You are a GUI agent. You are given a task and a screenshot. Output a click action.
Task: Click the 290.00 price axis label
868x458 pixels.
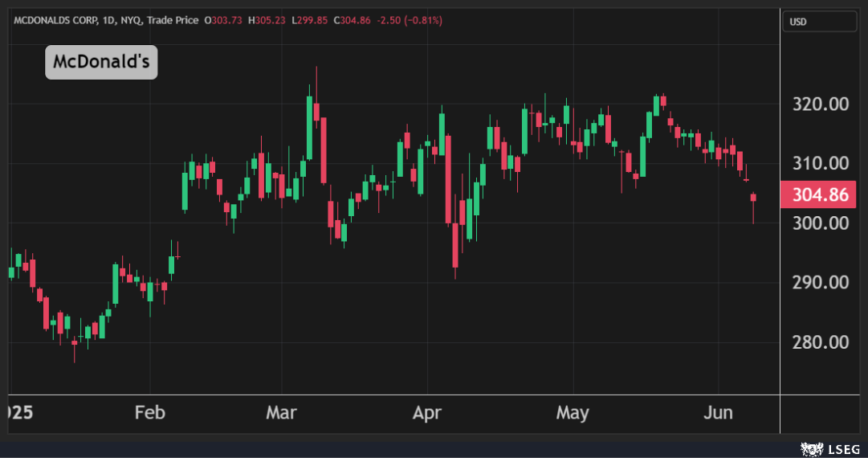819,282
